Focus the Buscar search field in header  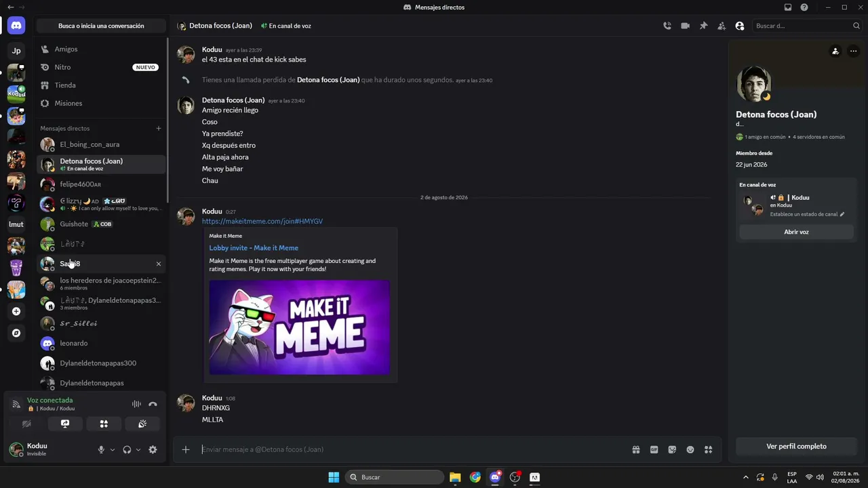pos(808,26)
